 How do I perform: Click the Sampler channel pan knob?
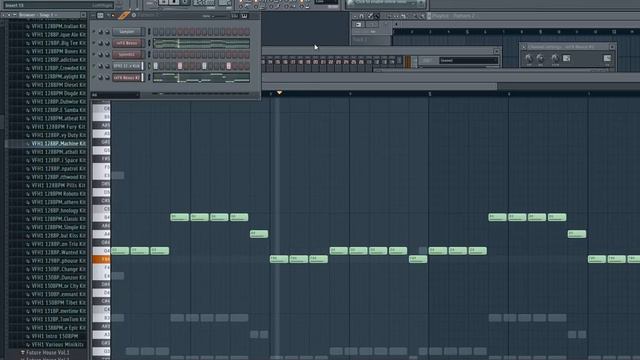[x=101, y=32]
